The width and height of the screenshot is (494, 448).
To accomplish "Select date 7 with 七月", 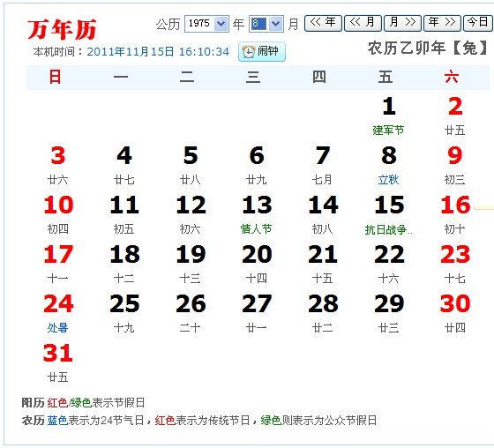I will 323,166.
